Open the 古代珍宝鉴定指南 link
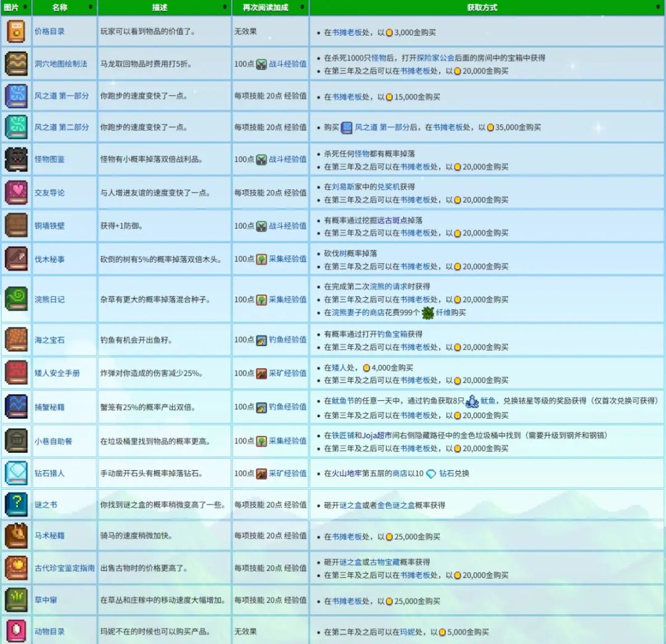The width and height of the screenshot is (666, 644). (65, 568)
